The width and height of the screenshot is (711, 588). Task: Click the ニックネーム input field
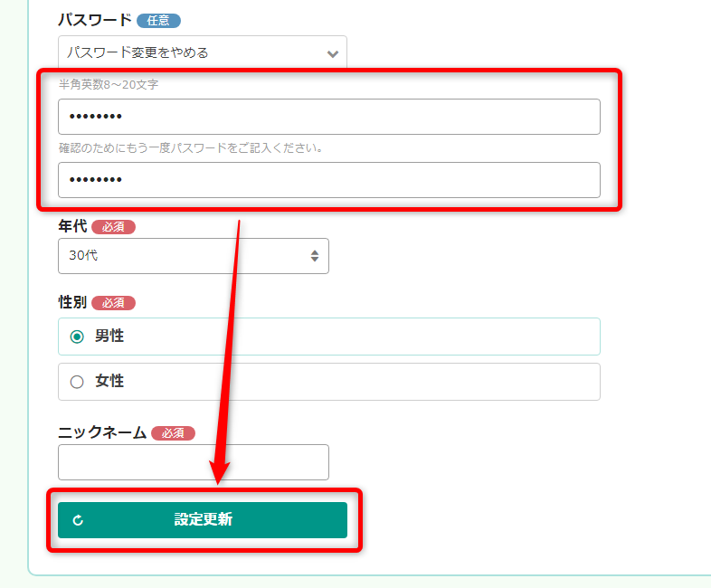[194, 462]
